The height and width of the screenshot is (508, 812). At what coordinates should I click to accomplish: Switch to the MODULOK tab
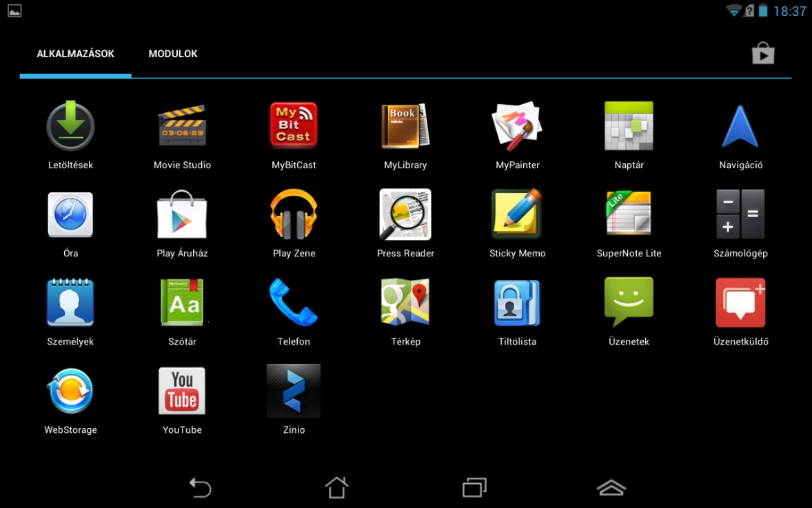(173, 54)
